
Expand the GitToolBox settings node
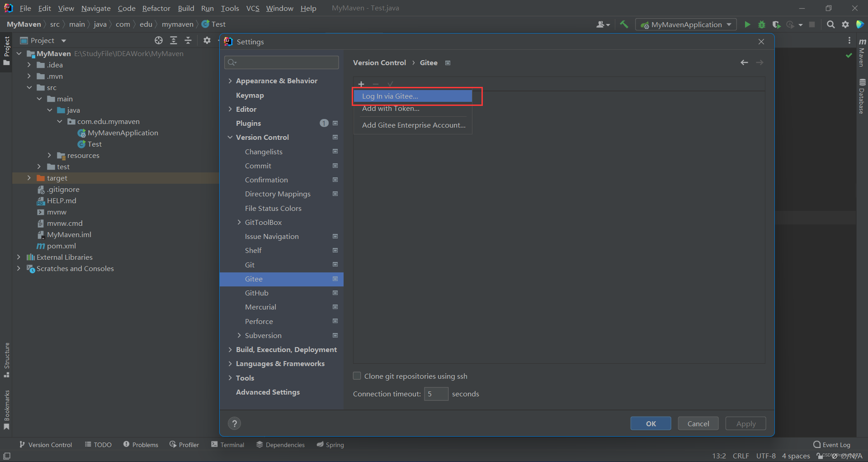click(x=239, y=222)
